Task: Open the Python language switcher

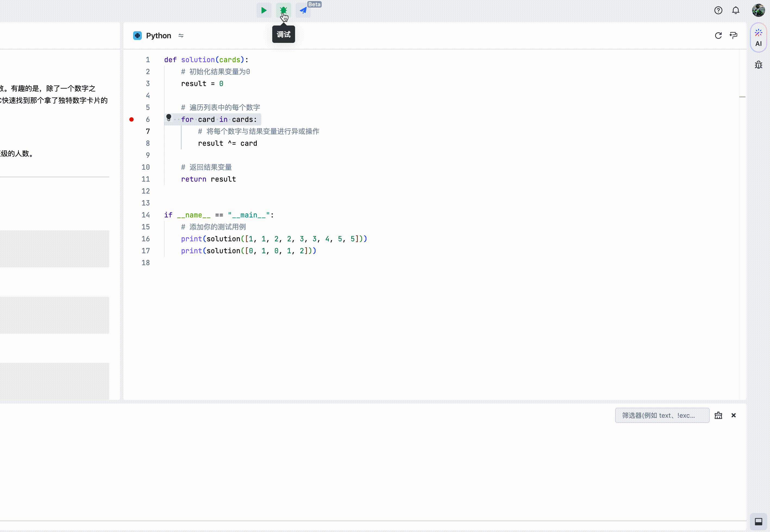Action: pos(158,36)
